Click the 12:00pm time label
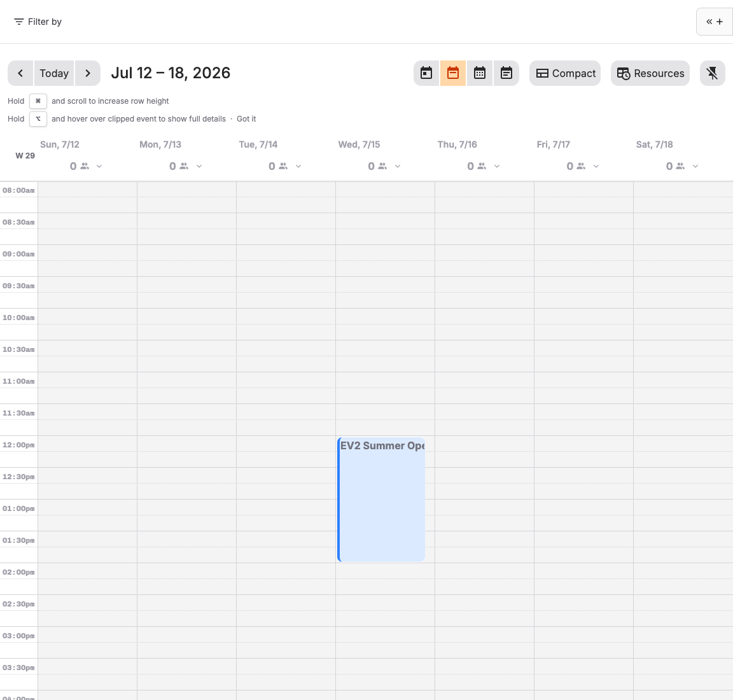 pyautogui.click(x=18, y=445)
